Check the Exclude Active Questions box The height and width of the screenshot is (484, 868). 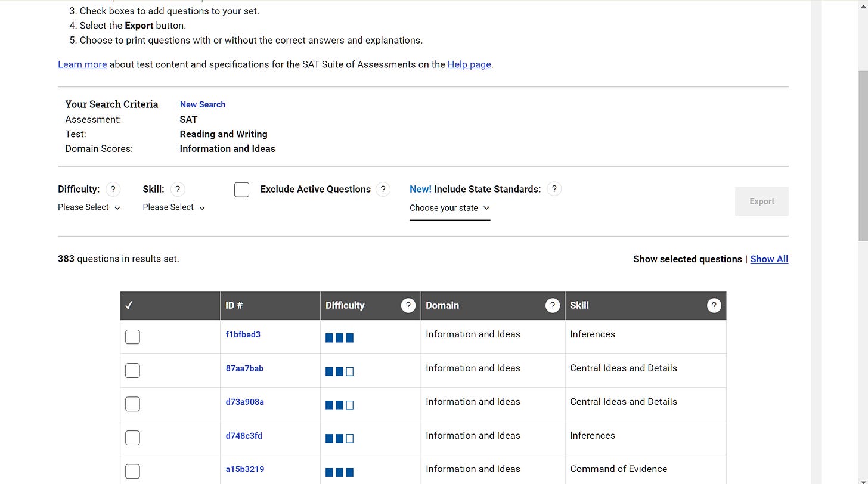pos(241,190)
